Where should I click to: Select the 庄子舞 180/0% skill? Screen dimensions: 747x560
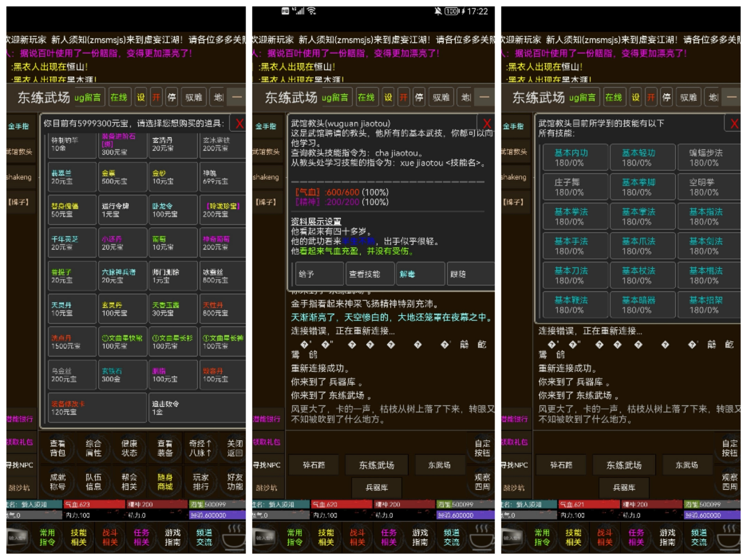[575, 187]
